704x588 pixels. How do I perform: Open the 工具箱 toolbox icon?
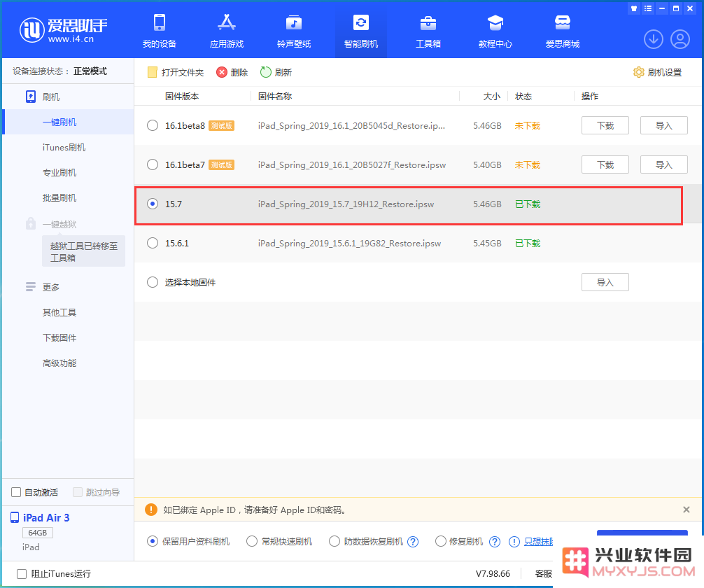click(x=428, y=22)
